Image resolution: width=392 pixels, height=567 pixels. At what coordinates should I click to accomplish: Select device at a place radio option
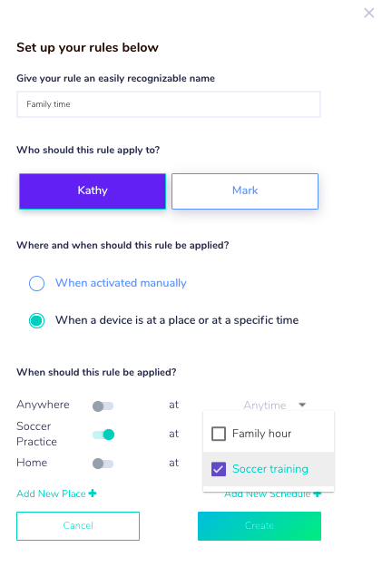coord(37,320)
